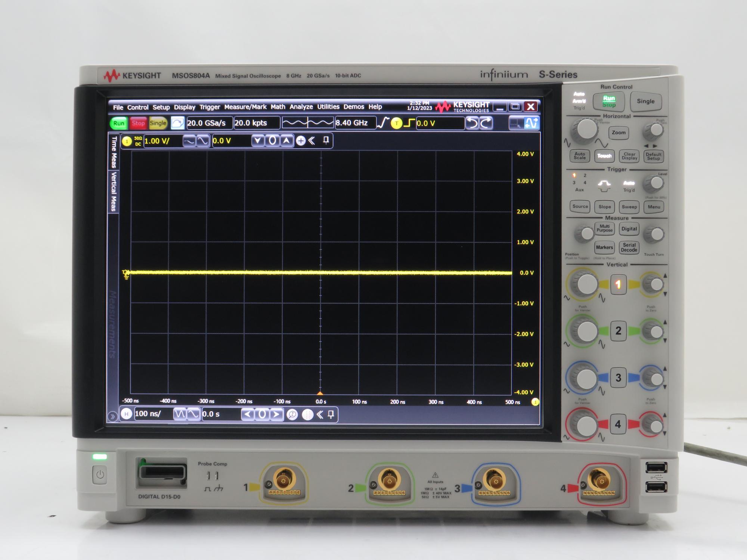Open the Trigger menu
The image size is (747, 560).
click(x=210, y=107)
